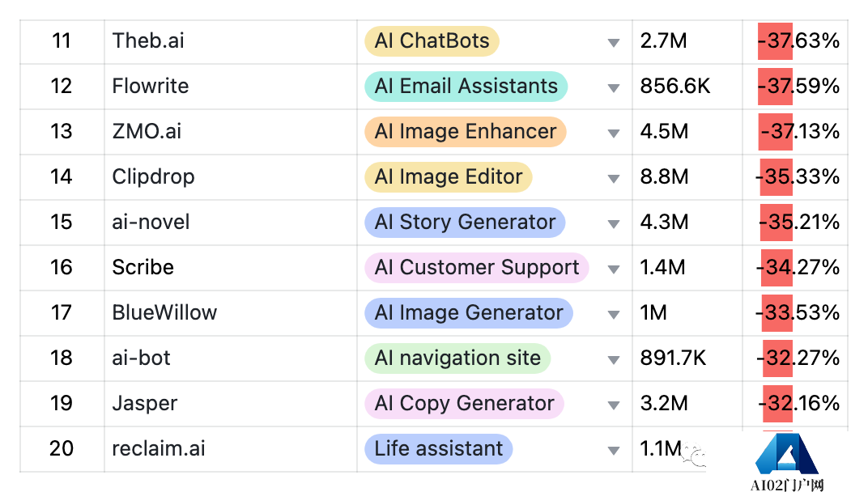
Task: Select rank number 12 cell
Action: pyautogui.click(x=62, y=87)
